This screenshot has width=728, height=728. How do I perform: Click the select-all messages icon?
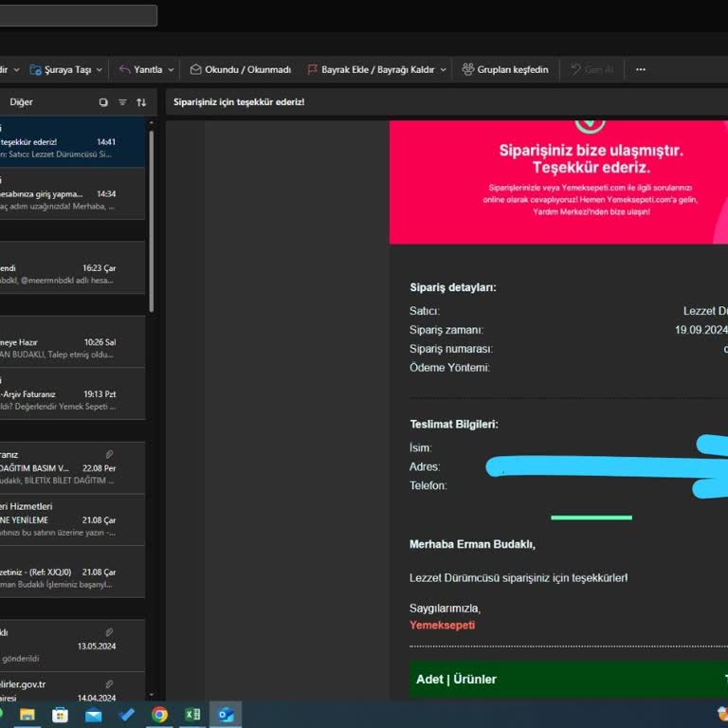(103, 102)
